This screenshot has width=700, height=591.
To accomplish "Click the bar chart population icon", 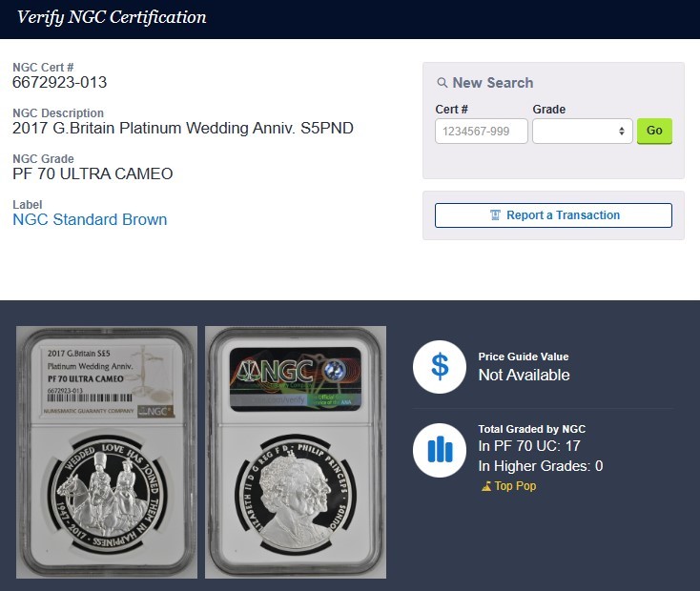I will [440, 450].
